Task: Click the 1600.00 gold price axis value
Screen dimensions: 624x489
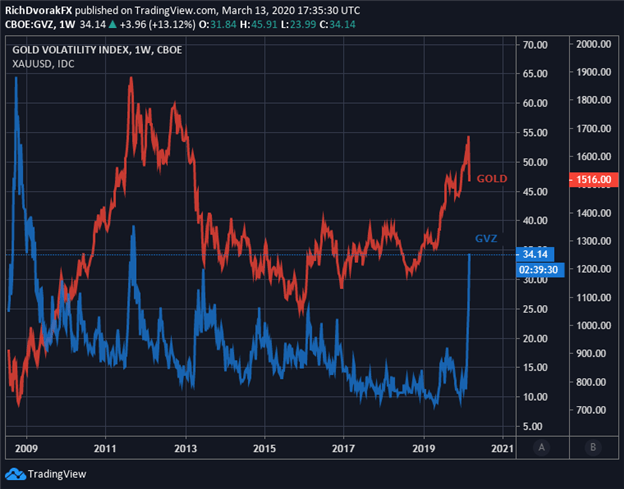Action: [593, 157]
